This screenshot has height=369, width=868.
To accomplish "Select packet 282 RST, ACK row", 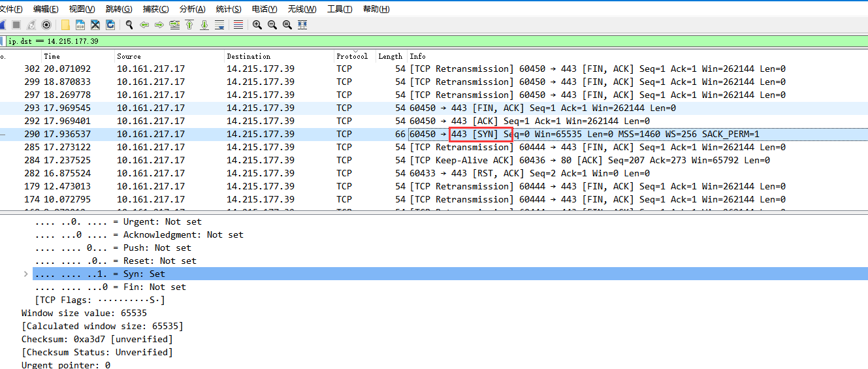I will pos(434,173).
